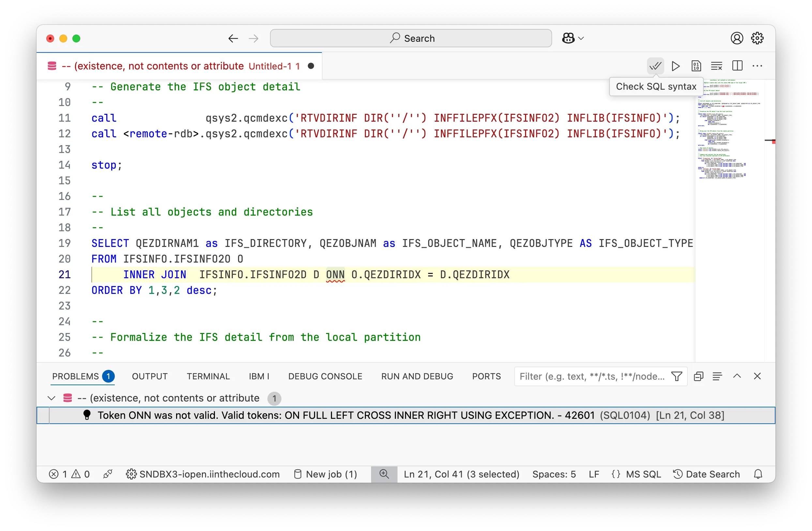Click New job (1) in status bar
812x531 pixels.
(x=325, y=474)
